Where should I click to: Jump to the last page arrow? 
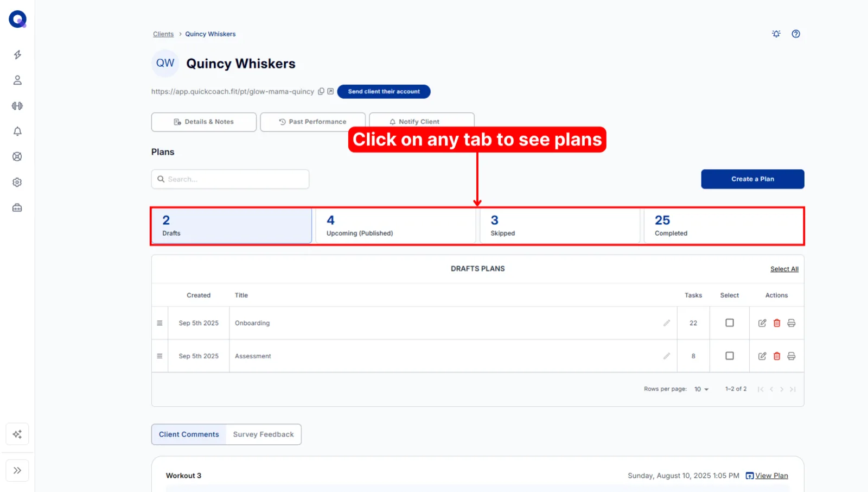pos(793,389)
